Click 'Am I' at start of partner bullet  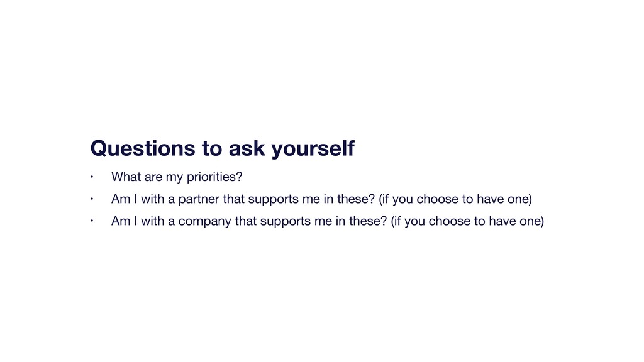(124, 199)
